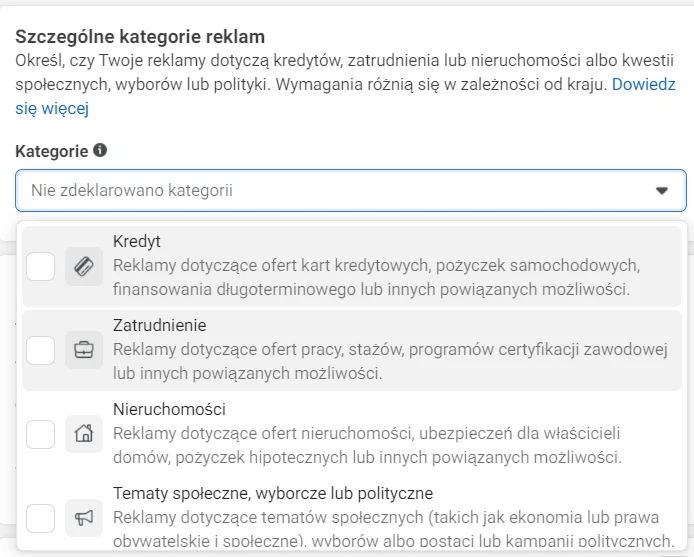Click the info icon next to Kategorie

point(100,151)
